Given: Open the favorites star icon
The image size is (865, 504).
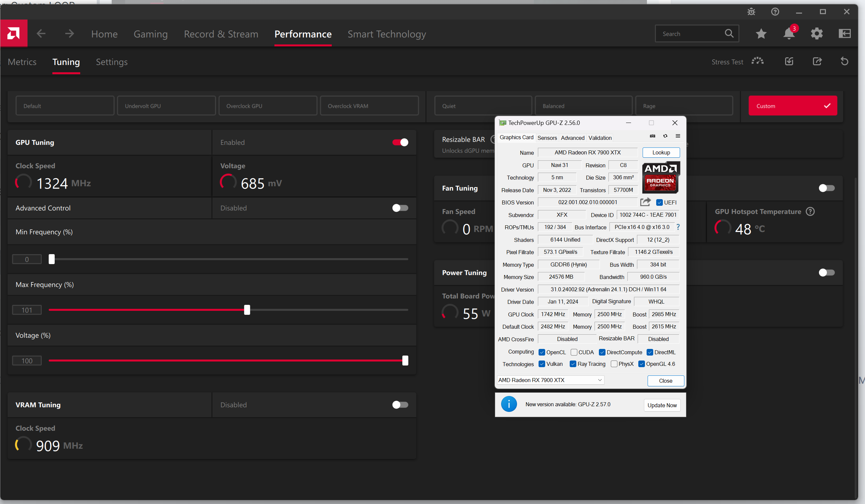Looking at the screenshot, I should [761, 33].
